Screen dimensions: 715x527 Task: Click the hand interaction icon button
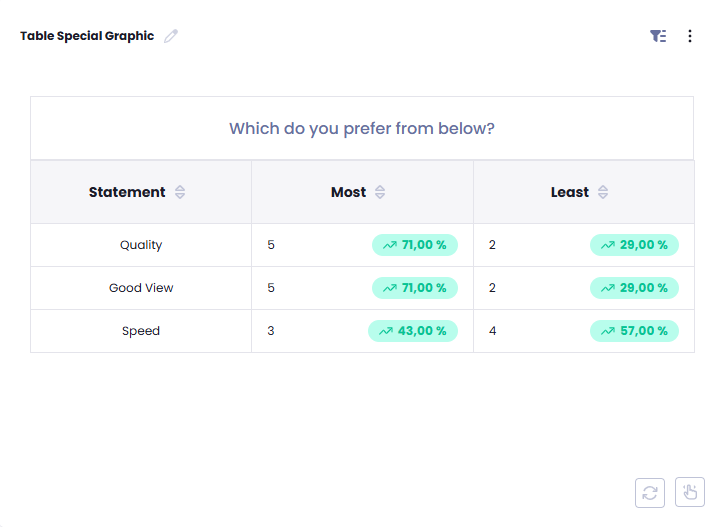[690, 492]
